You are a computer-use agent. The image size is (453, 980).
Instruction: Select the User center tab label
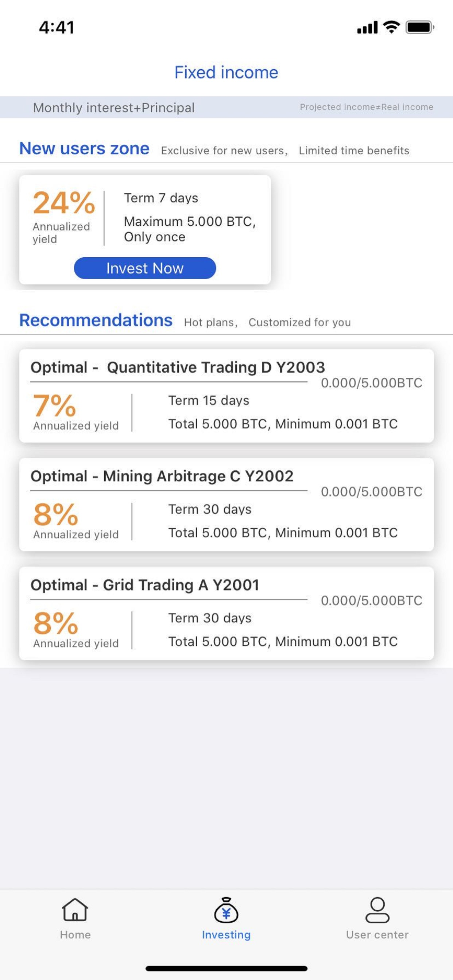pyautogui.click(x=377, y=935)
